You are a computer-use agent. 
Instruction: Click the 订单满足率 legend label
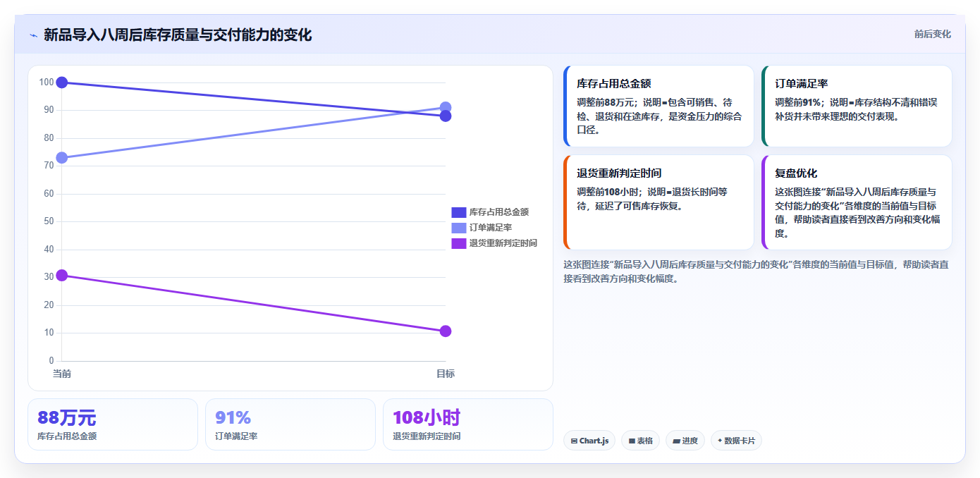pos(491,228)
